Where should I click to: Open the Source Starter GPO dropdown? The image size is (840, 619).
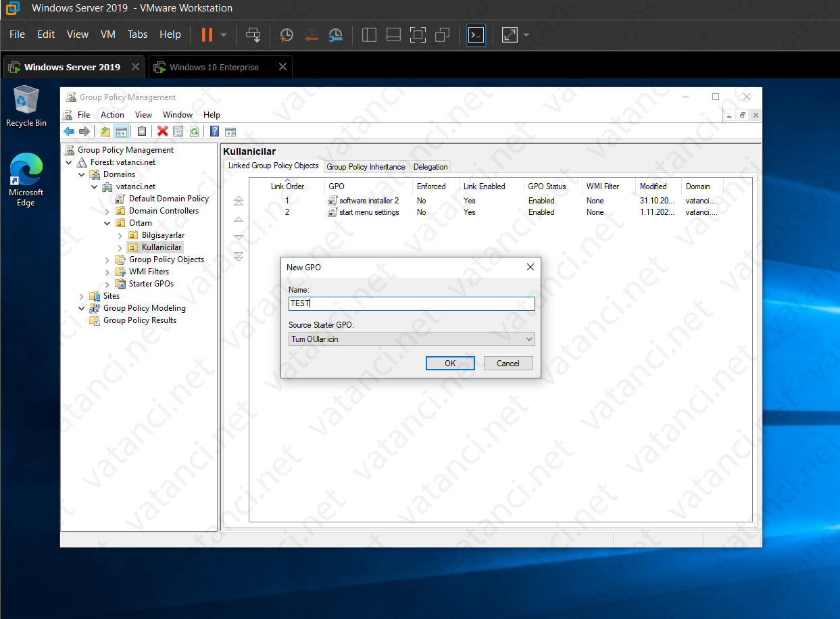[528, 339]
